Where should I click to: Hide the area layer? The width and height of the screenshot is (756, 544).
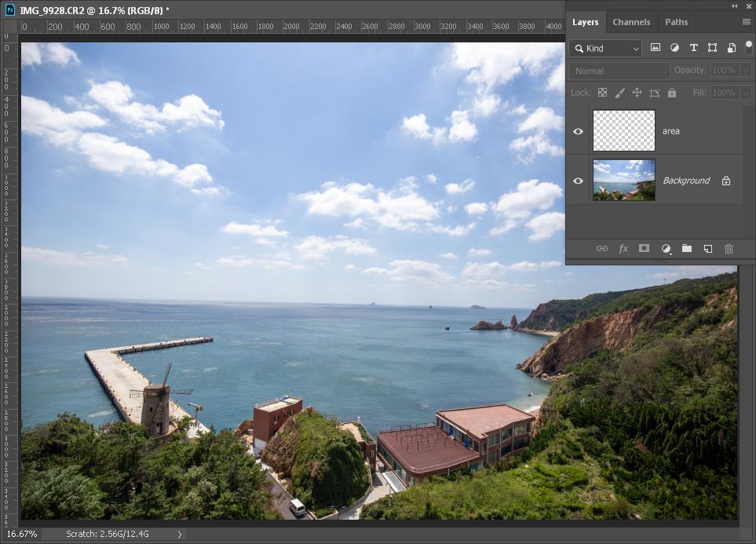tap(579, 131)
